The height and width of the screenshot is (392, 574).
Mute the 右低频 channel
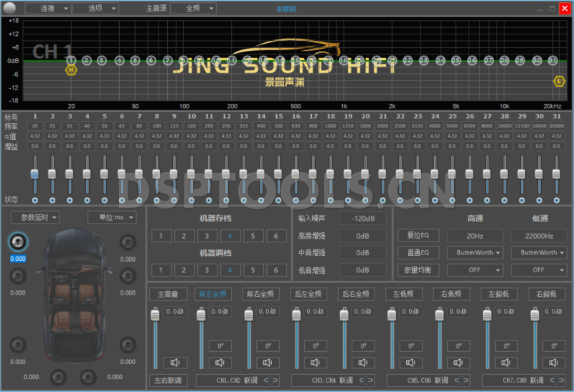click(458, 363)
